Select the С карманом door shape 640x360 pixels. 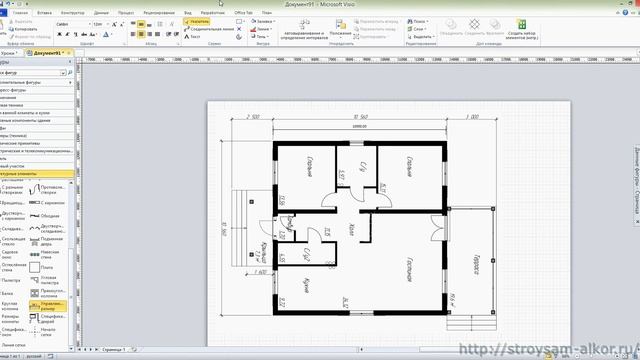point(47,202)
